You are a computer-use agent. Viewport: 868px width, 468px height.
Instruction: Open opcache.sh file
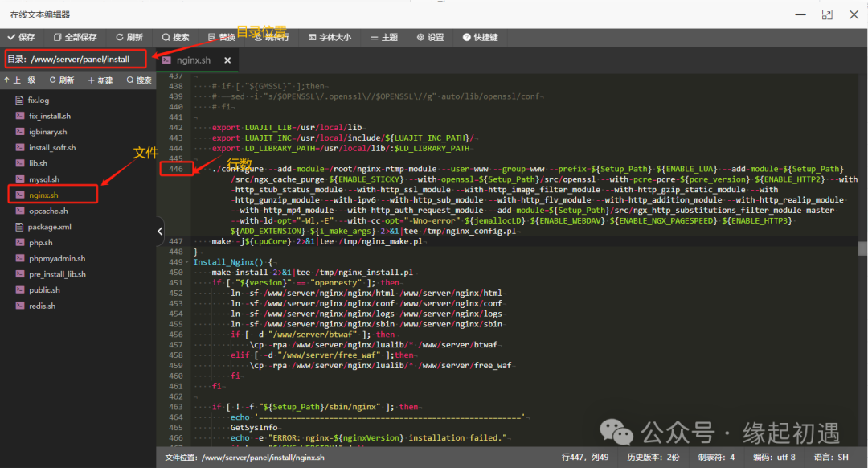click(x=48, y=211)
